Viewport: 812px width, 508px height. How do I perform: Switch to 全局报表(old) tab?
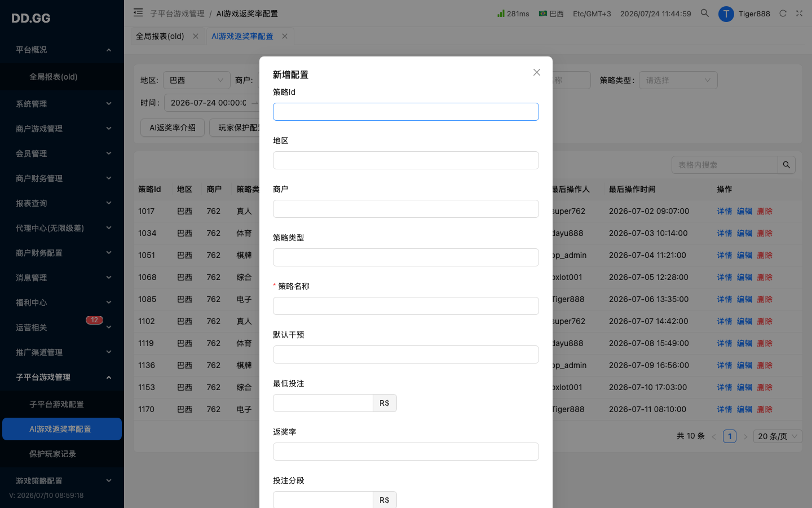click(x=160, y=36)
